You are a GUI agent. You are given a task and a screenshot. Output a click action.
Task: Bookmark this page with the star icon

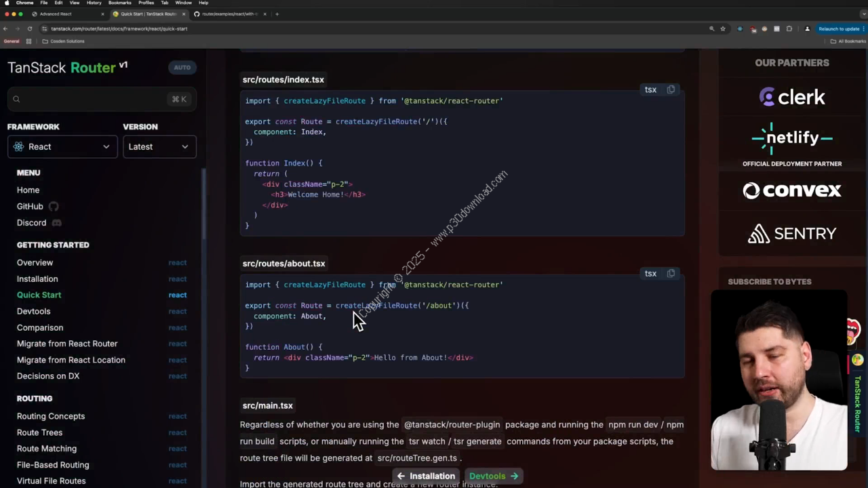pos(723,28)
